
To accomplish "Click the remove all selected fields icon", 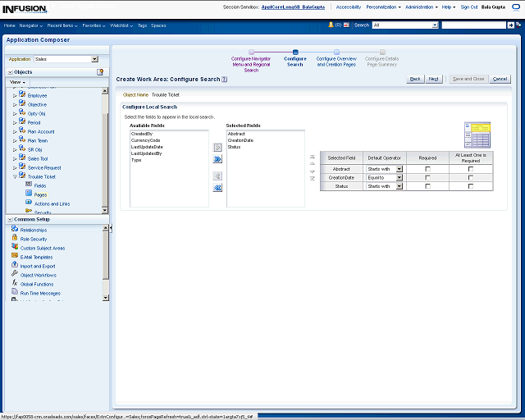I will 217,187.
